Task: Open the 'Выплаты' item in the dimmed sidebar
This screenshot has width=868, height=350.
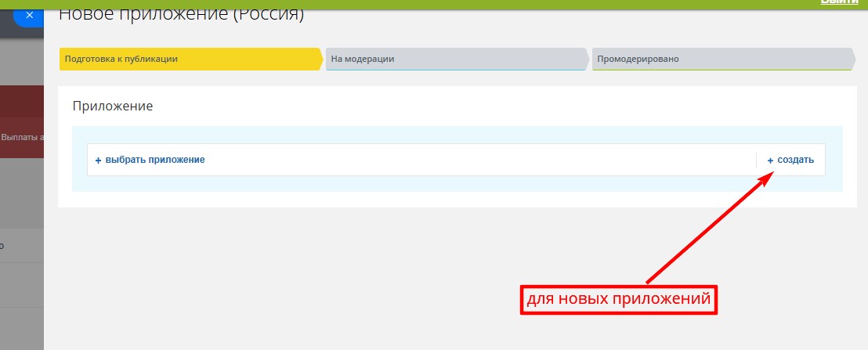Action: tap(22, 136)
